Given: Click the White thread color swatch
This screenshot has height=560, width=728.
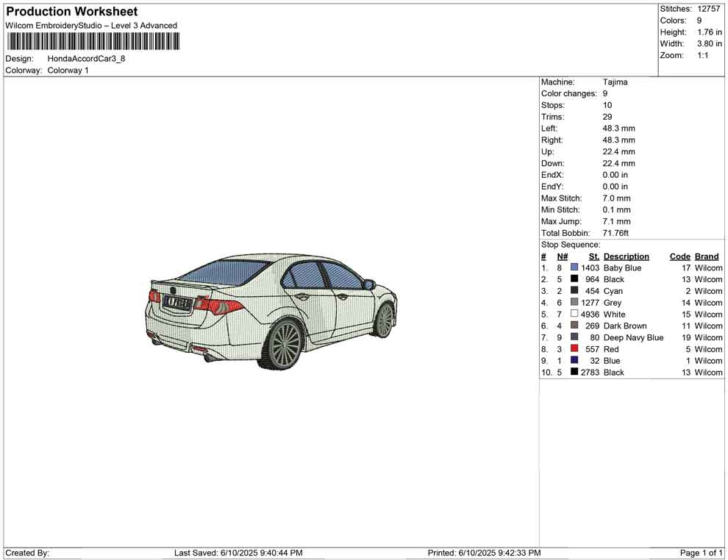Looking at the screenshot, I should tap(574, 315).
